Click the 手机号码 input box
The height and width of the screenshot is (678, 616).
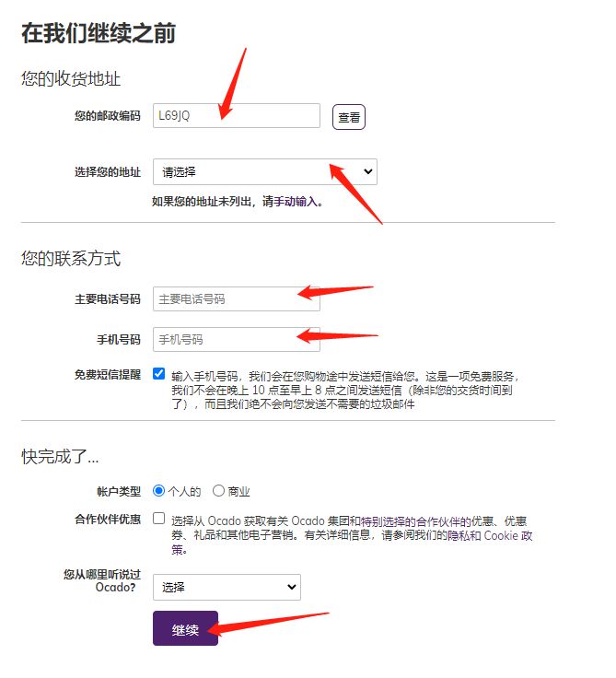coord(236,339)
